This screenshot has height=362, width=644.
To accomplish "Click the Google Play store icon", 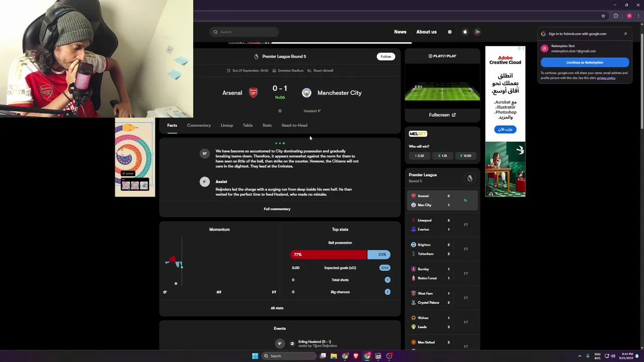I will [477, 32].
